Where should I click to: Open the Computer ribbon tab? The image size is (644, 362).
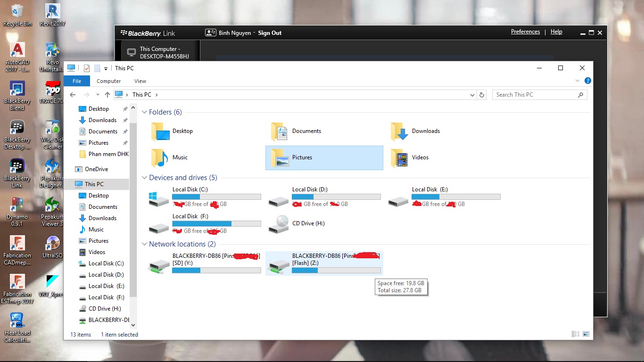[108, 81]
